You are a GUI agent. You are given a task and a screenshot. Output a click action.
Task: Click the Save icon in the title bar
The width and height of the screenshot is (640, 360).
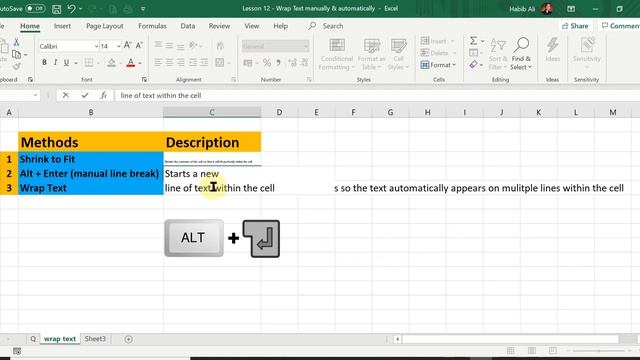pyautogui.click(x=56, y=9)
